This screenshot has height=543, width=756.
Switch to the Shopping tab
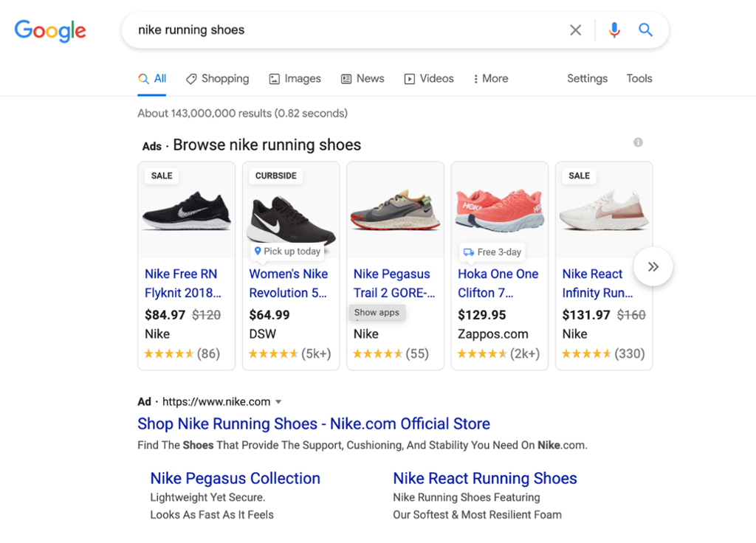click(218, 78)
